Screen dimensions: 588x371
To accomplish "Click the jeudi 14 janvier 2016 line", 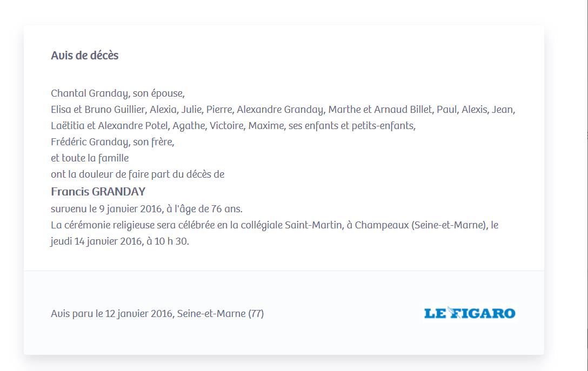I will pos(120,241).
